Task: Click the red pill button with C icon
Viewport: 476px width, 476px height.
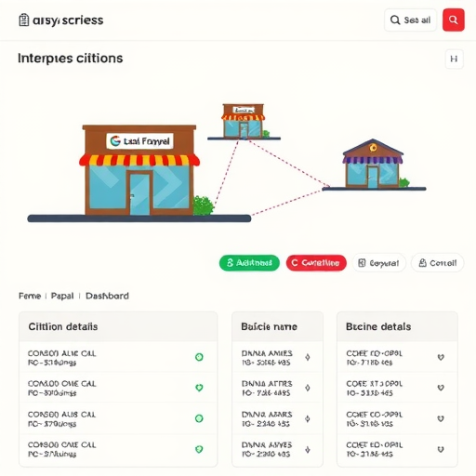Action: [x=316, y=263]
